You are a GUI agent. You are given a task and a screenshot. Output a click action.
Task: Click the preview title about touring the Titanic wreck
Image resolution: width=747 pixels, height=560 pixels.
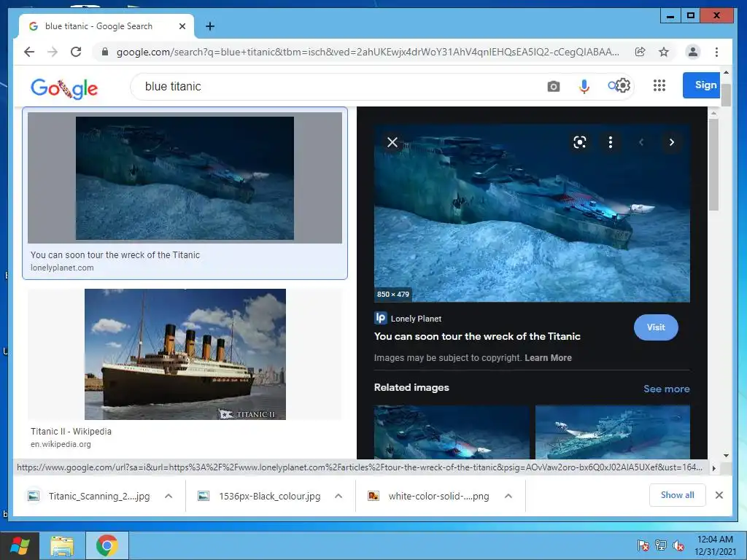[477, 336]
